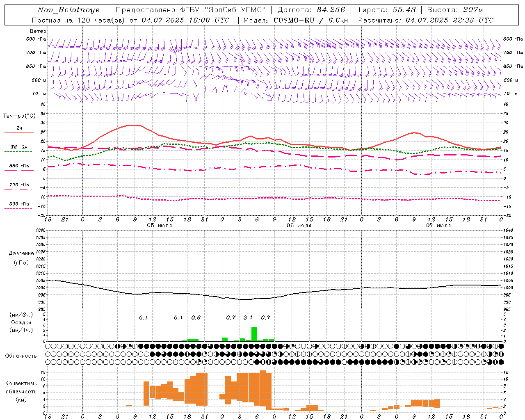
Task: Click the 06 июля date label
Action: coord(299,226)
